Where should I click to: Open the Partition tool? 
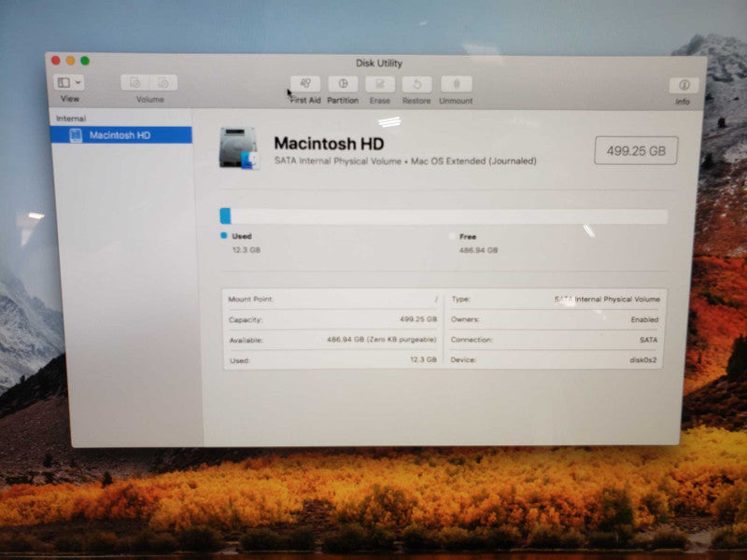343,84
